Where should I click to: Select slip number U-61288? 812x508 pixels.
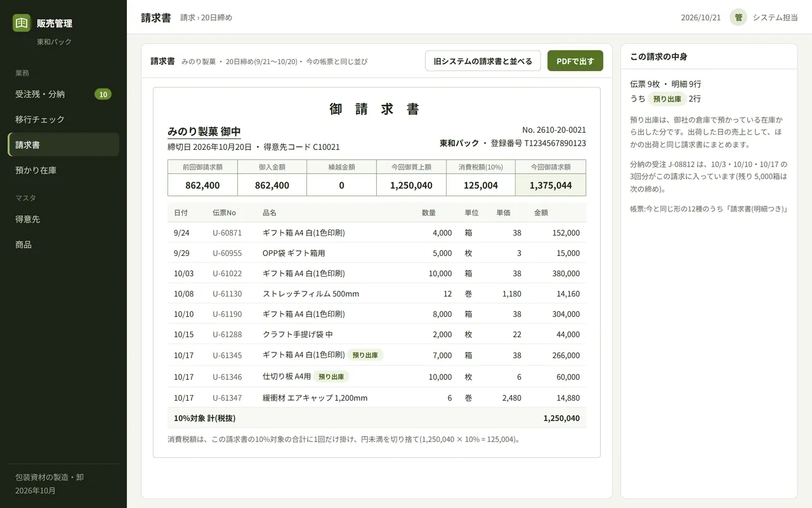click(x=227, y=335)
